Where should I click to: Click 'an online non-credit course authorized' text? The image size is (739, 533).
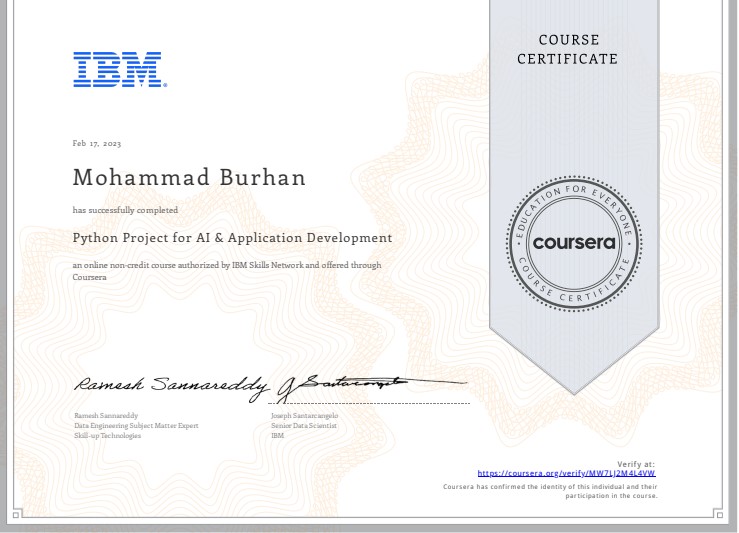pyautogui.click(x=227, y=271)
